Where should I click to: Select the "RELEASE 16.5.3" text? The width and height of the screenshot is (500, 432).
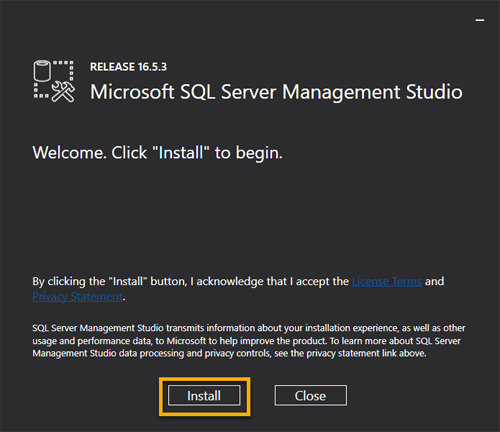128,67
